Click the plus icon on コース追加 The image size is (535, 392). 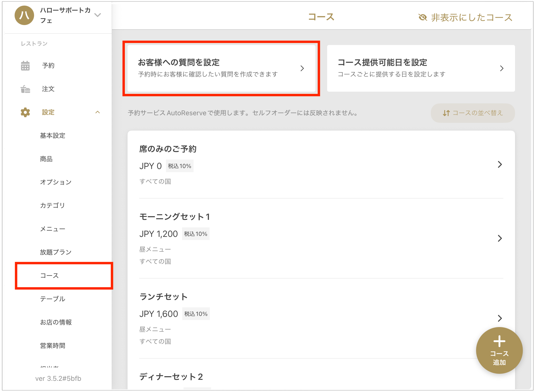pyautogui.click(x=499, y=341)
